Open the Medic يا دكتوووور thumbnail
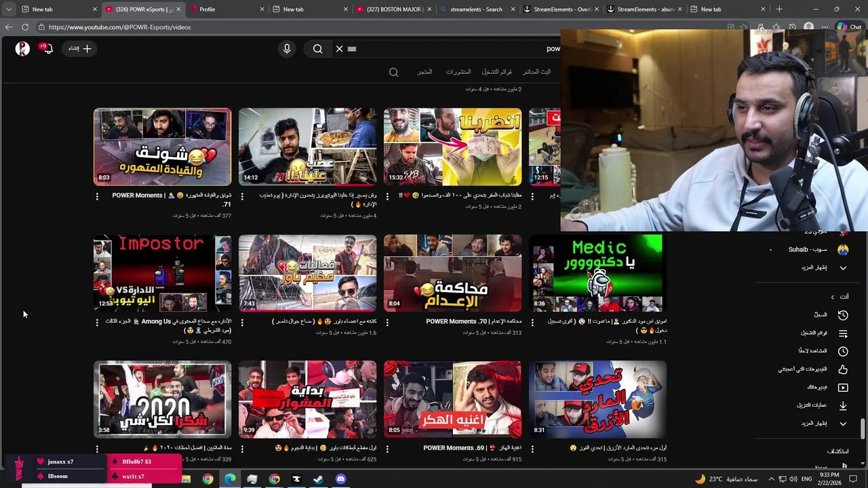The image size is (868, 488). tap(597, 273)
